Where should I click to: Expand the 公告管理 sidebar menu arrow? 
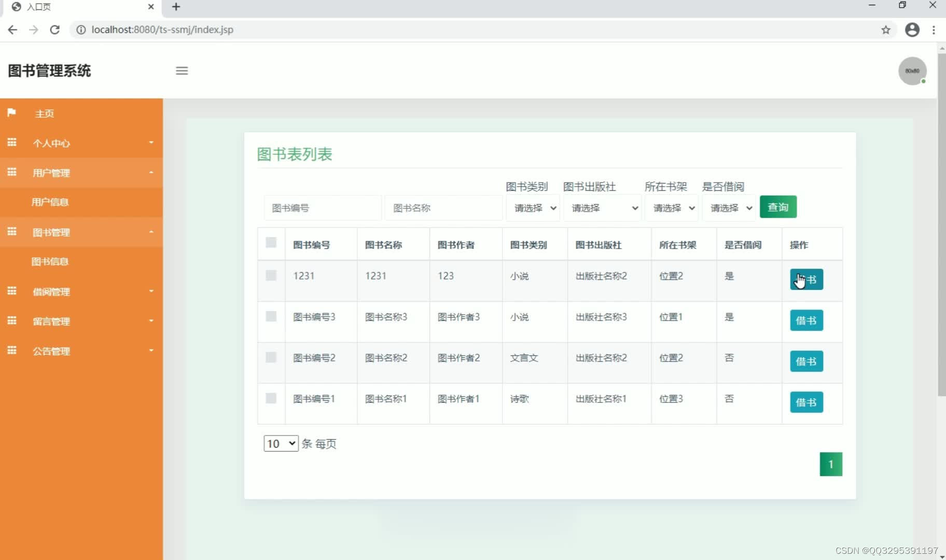click(151, 350)
